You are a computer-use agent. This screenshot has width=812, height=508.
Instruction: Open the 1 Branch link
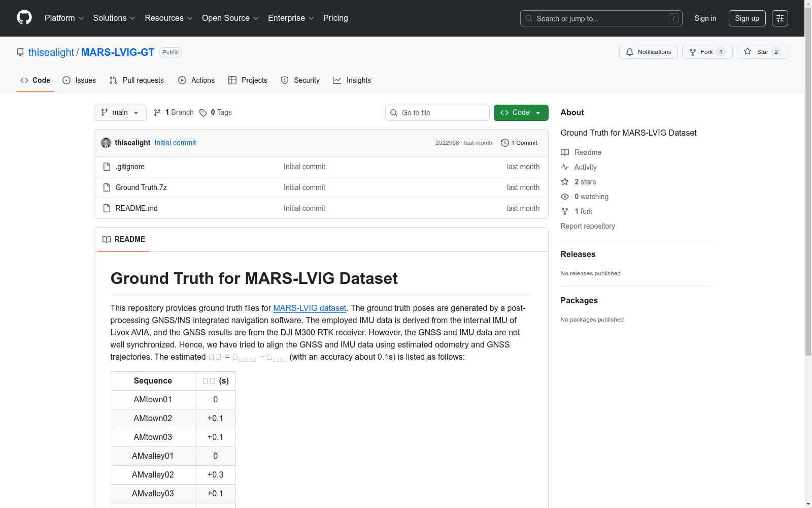tap(174, 113)
